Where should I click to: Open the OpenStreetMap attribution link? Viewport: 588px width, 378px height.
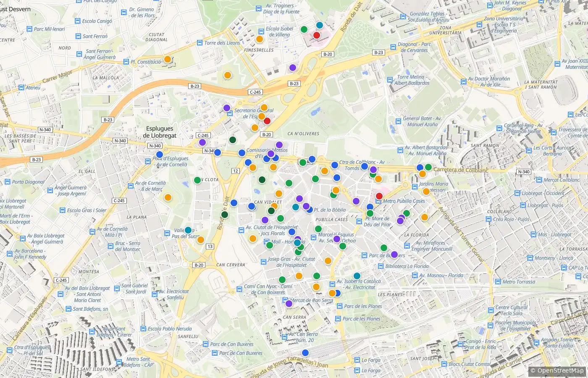(x=560, y=370)
